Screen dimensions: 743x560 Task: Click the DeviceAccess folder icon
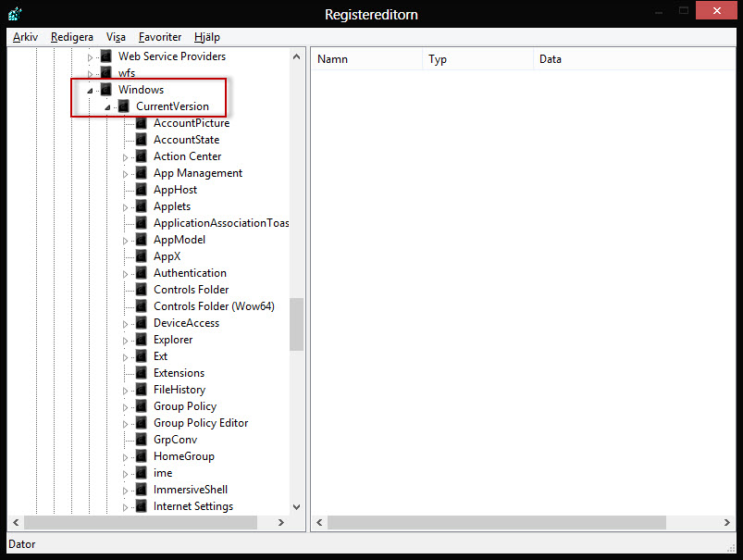pyautogui.click(x=142, y=323)
